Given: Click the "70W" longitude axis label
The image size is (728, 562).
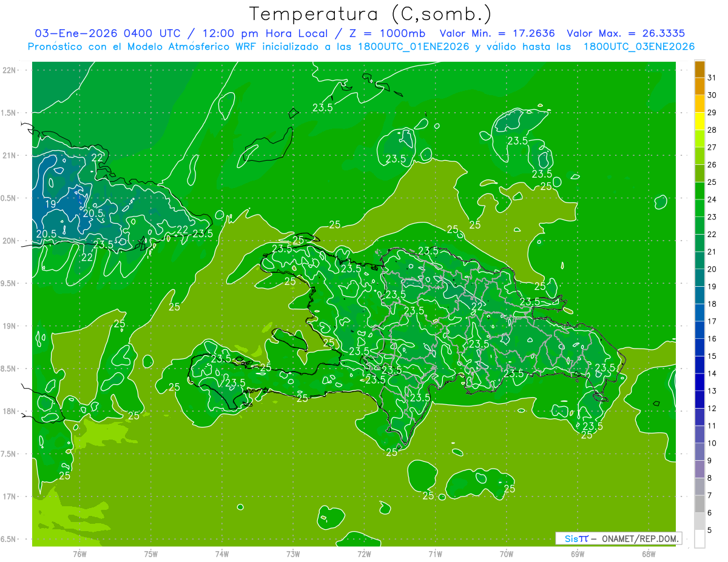Looking at the screenshot, I should (507, 554).
